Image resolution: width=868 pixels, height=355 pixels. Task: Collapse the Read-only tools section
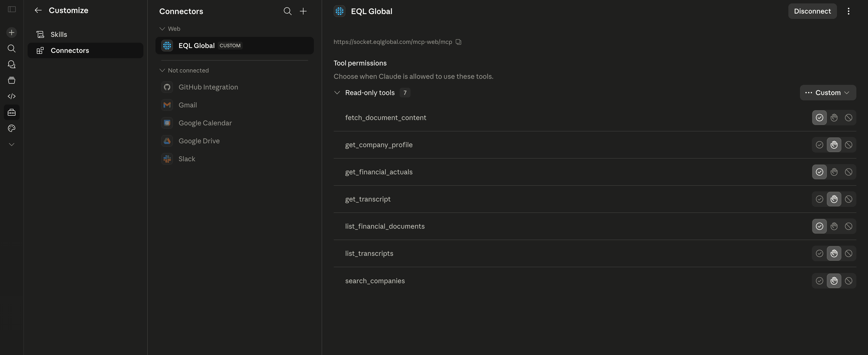pos(337,92)
